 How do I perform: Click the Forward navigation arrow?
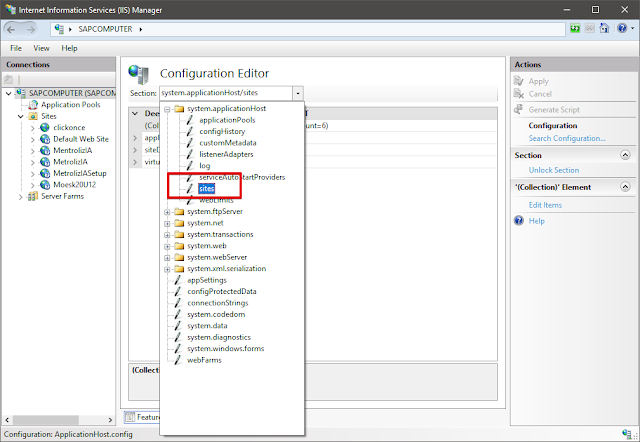pos(31,29)
